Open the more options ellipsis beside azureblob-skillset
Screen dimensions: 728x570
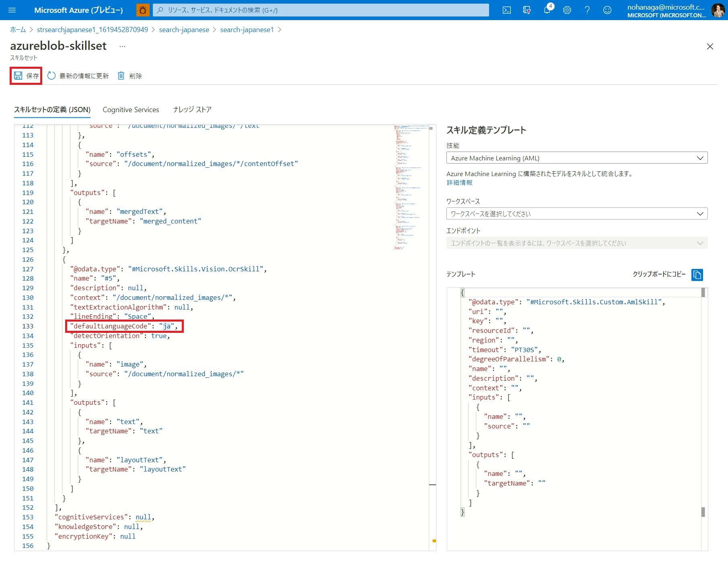[x=123, y=46]
